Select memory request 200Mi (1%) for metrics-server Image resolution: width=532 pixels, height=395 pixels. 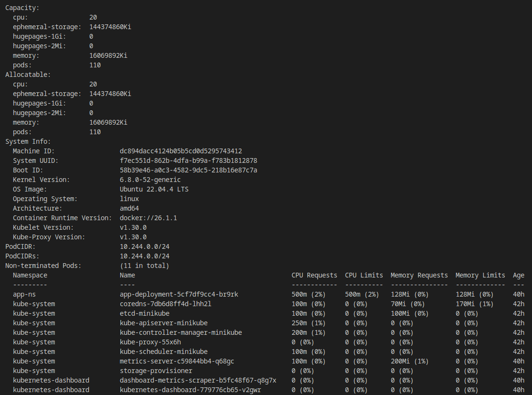pyautogui.click(x=409, y=361)
